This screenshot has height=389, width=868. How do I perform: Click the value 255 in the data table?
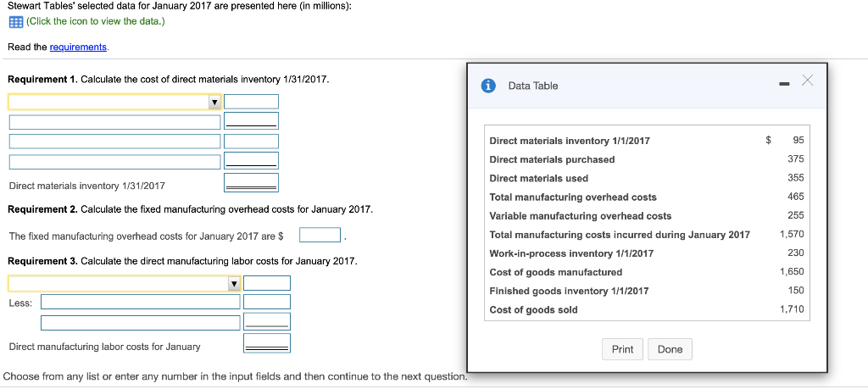coord(795,215)
